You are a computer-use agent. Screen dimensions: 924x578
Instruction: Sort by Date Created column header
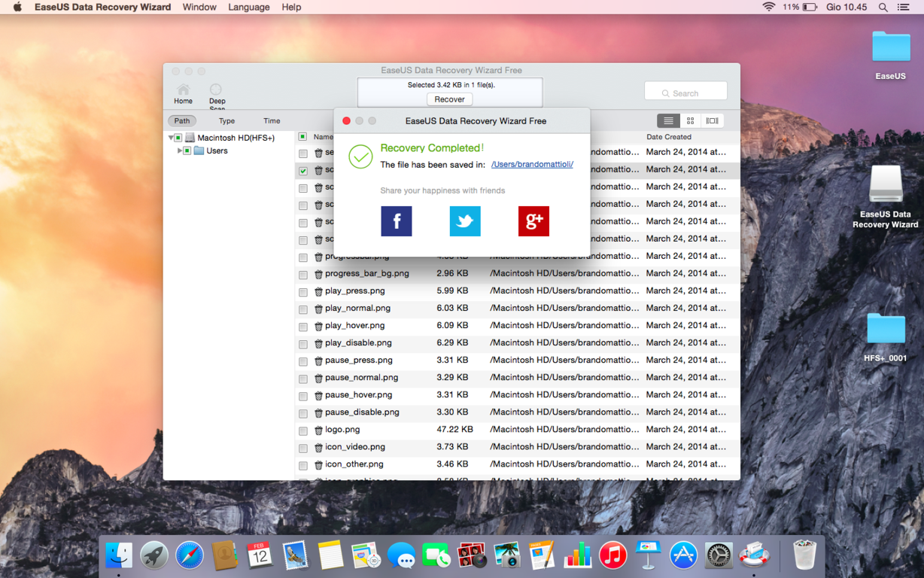click(x=669, y=137)
